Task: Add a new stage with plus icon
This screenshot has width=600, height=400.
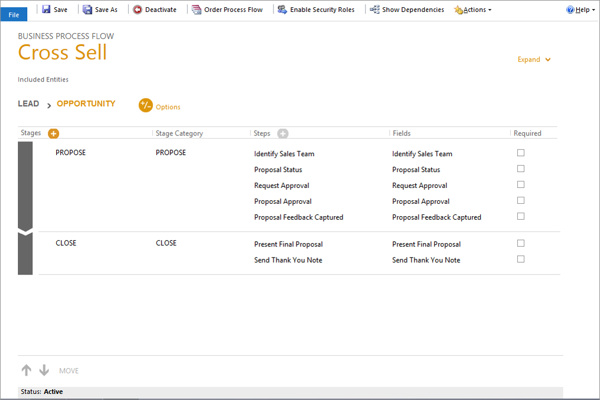Action: [54, 133]
